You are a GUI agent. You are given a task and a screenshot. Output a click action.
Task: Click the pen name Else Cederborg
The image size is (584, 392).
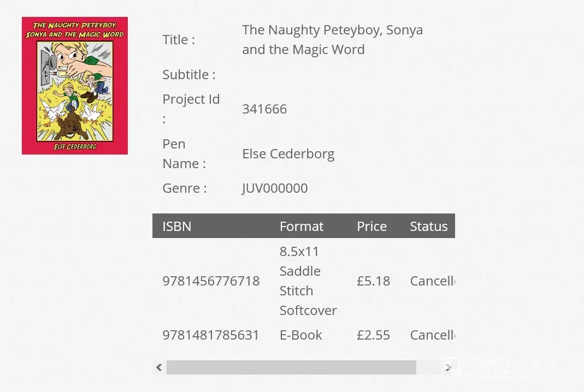coord(288,153)
